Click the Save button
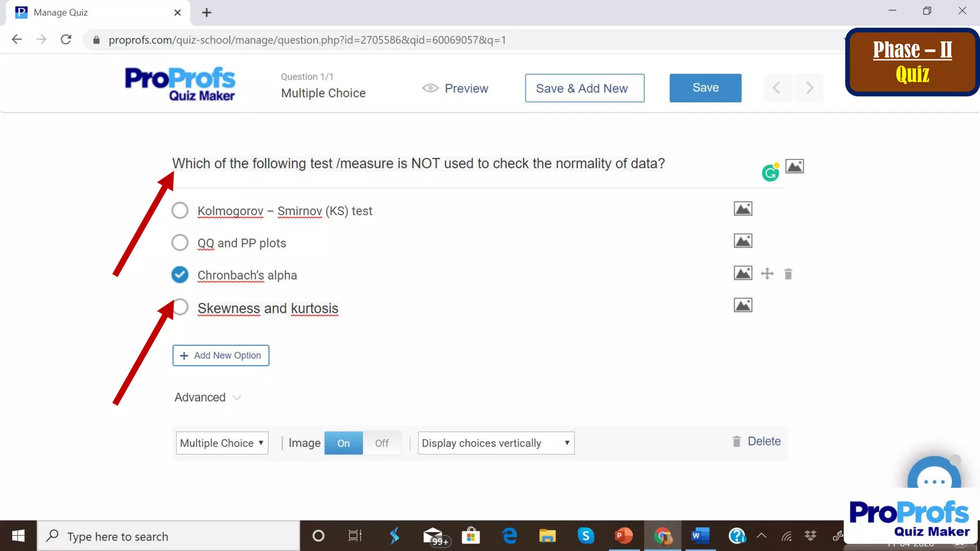980x551 pixels. point(705,88)
